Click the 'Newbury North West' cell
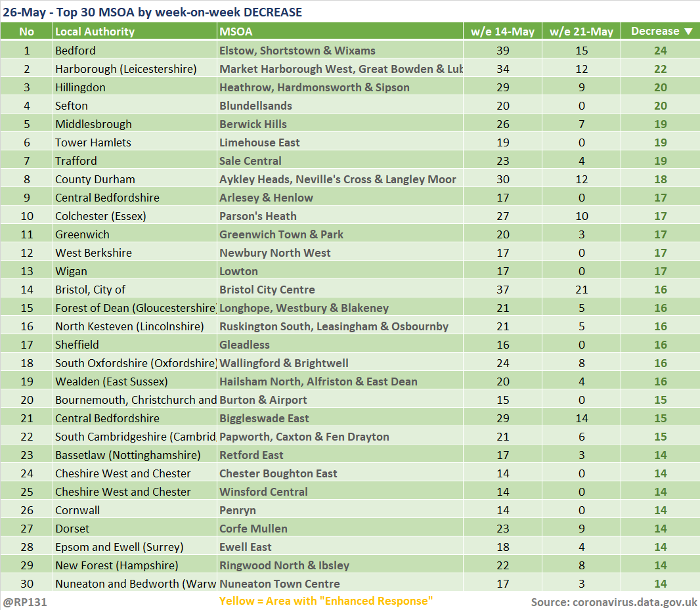The image size is (700, 610). (340, 253)
